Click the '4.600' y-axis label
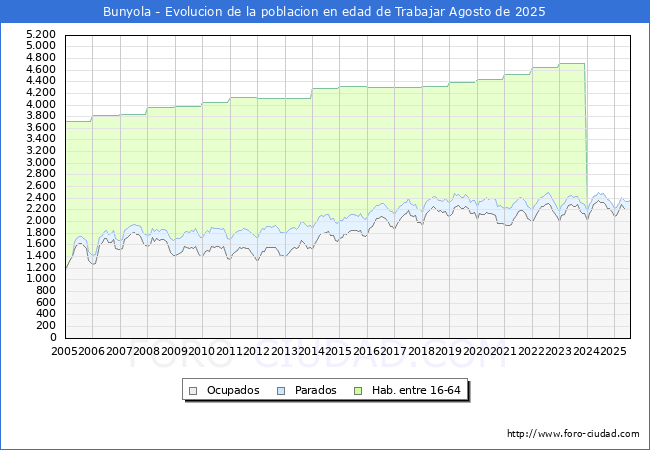 [41, 69]
